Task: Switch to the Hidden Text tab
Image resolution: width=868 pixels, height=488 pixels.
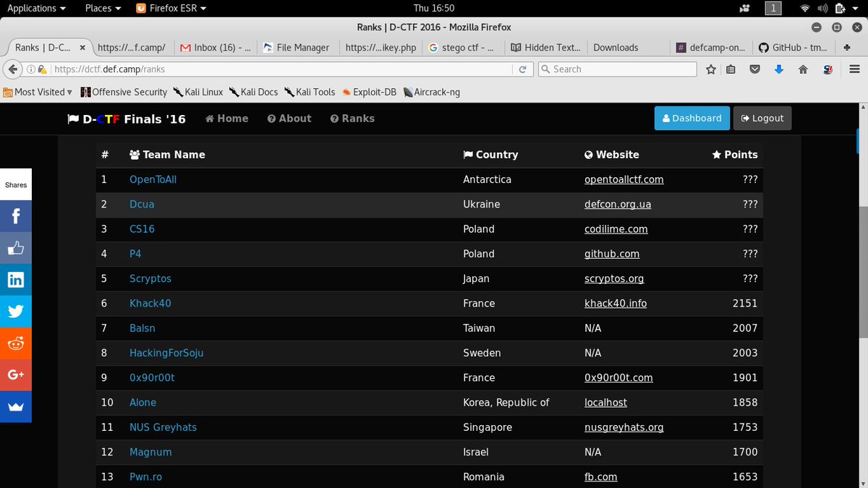Action: (x=545, y=48)
